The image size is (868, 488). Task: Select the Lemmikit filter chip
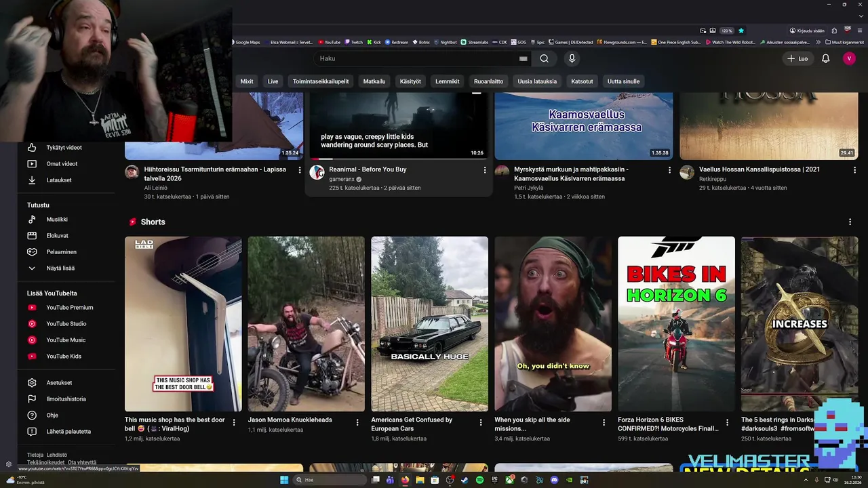click(x=448, y=81)
